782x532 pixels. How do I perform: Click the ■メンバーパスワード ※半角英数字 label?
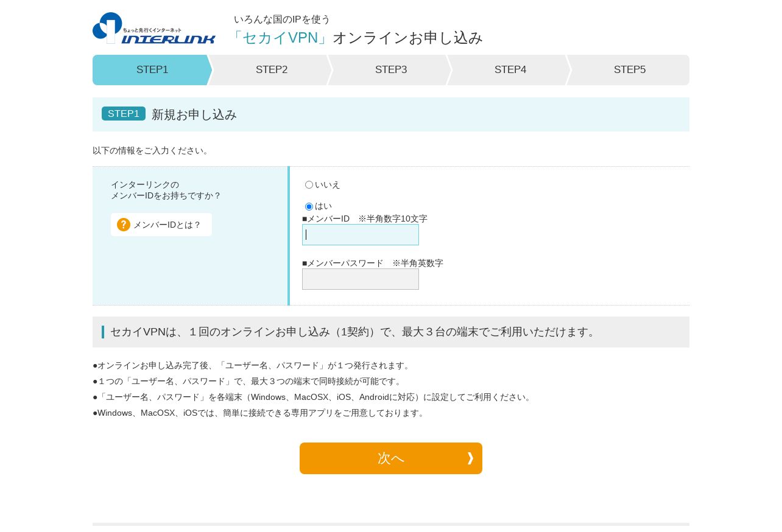pyautogui.click(x=373, y=263)
